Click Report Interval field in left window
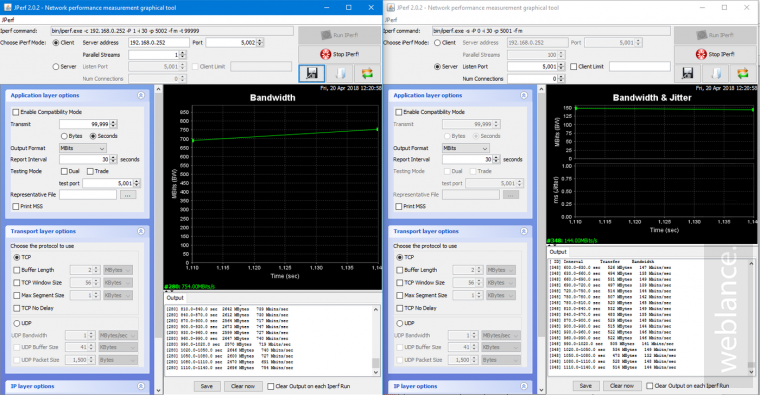The width and height of the screenshot is (760, 395). [x=85, y=159]
